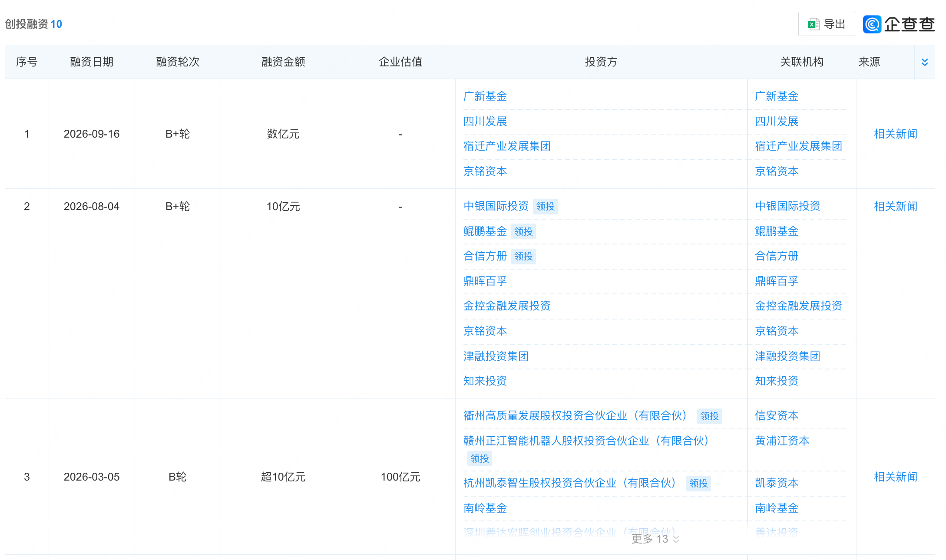Screen dimensions: 946x560
Task: Open investor 鼎晖百孚 in 投资方 column
Action: click(x=485, y=281)
